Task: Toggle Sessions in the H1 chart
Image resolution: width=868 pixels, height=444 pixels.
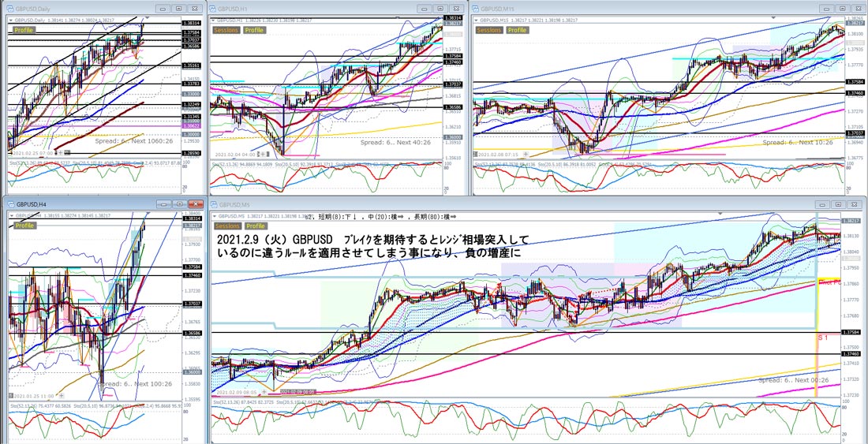Action: (x=227, y=30)
